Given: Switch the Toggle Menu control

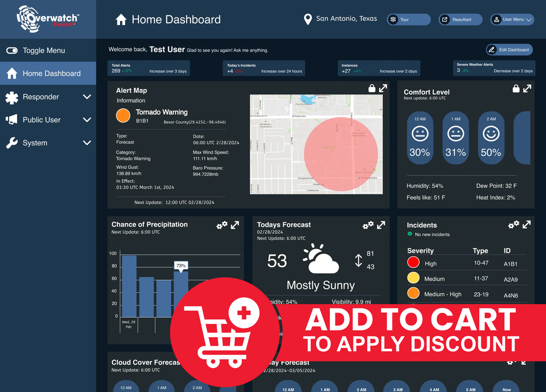Looking at the screenshot, I should [x=12, y=51].
